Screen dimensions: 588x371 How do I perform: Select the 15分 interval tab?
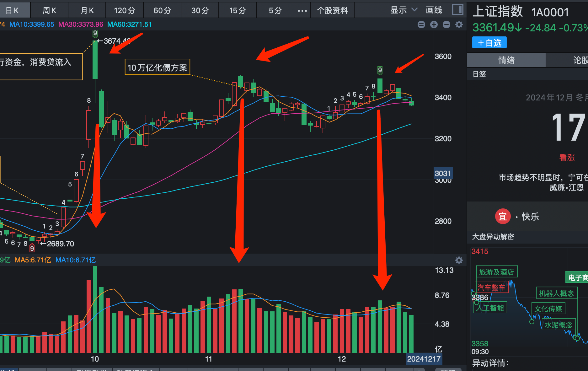[237, 10]
